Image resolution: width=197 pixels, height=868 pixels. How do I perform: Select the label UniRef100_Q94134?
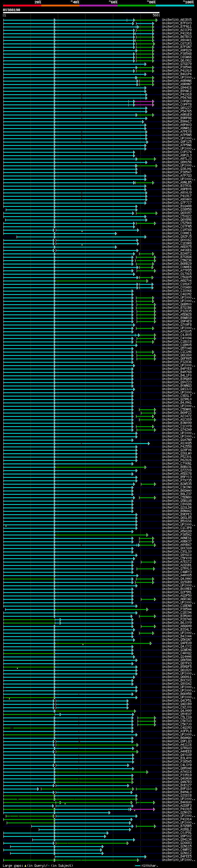(177, 839)
